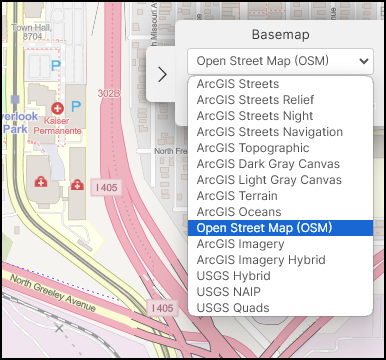Choose USGS Hybrid basemap
The width and height of the screenshot is (386, 360).
[x=280, y=276]
